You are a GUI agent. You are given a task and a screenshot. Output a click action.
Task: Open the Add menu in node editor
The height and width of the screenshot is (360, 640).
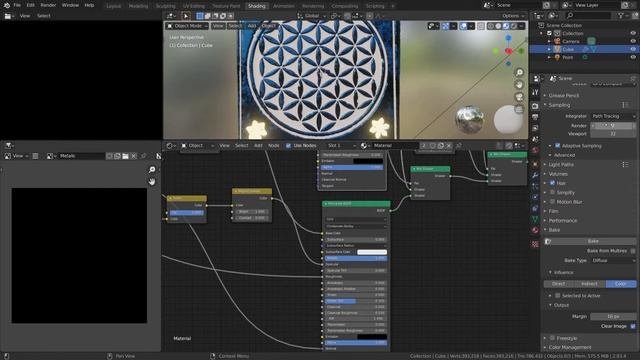[258, 146]
